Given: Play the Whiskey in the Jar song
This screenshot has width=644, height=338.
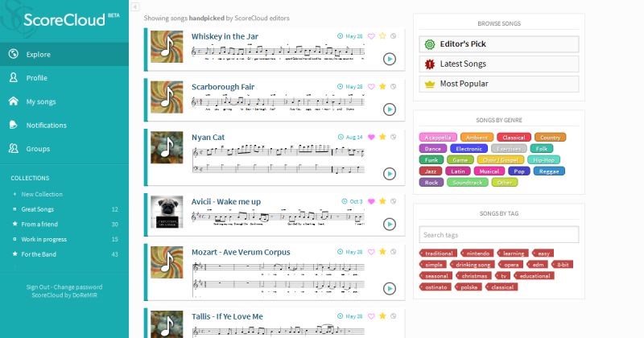Looking at the screenshot, I should point(390,59).
